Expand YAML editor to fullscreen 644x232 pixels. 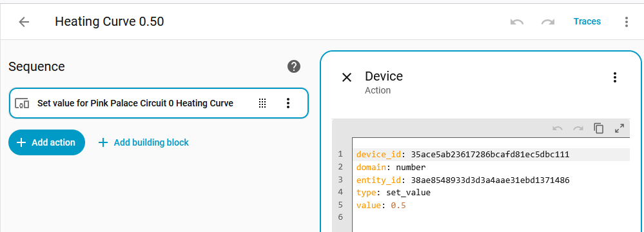[620, 128]
